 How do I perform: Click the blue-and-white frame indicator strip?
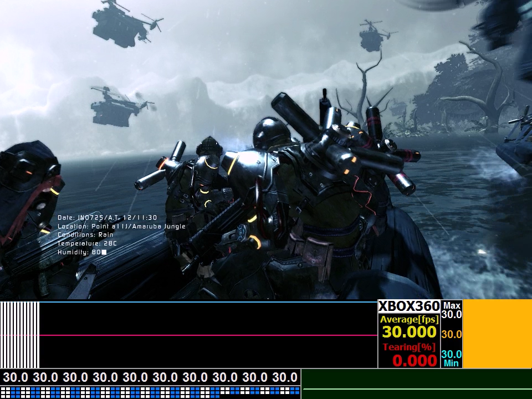point(150,392)
